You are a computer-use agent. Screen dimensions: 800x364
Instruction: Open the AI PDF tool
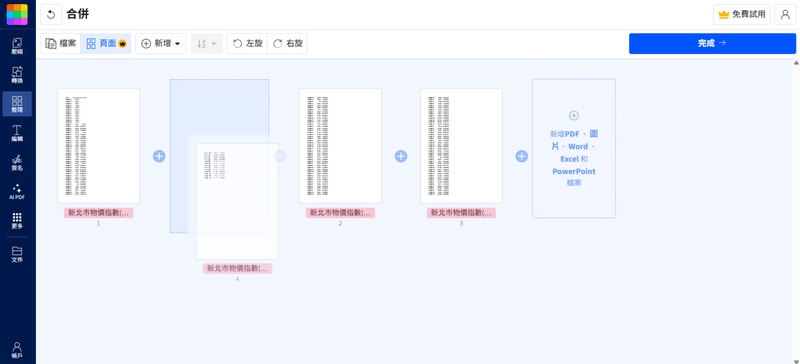pyautogui.click(x=17, y=191)
